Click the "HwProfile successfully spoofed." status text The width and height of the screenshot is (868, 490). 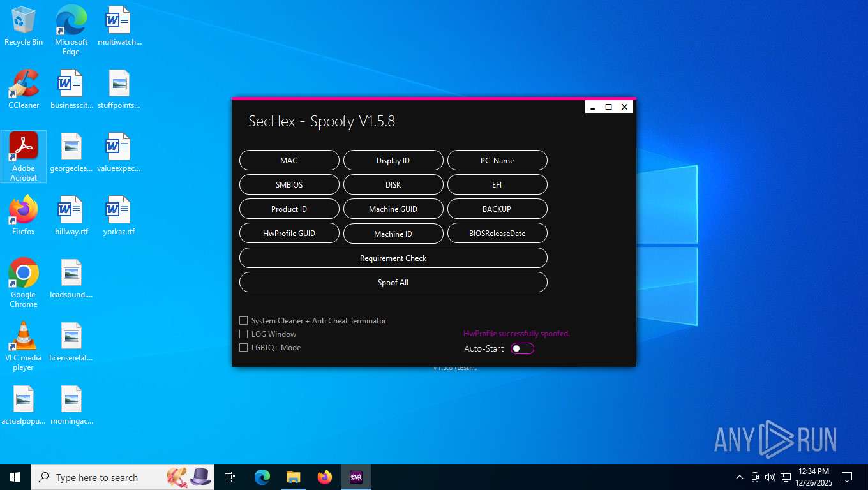(516, 334)
